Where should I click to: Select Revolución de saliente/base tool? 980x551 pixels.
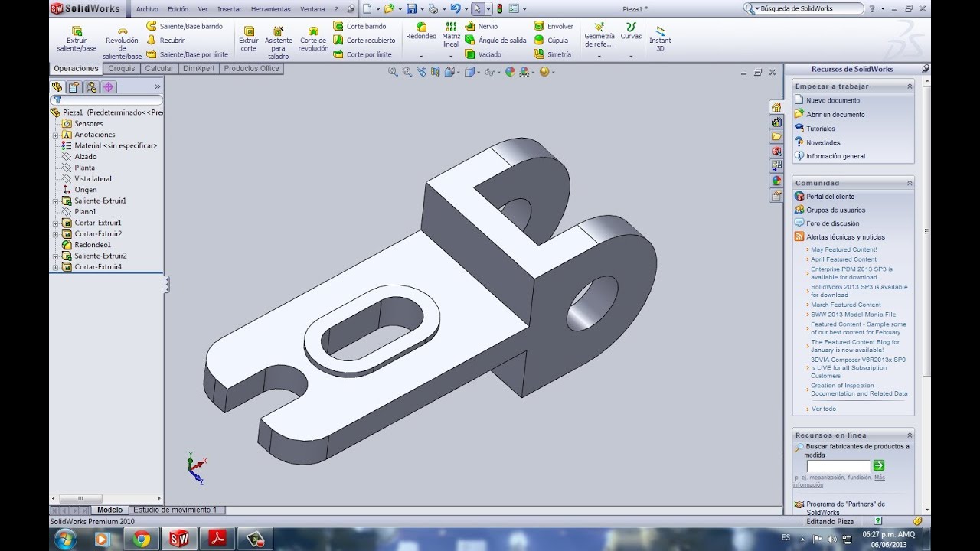[122, 41]
